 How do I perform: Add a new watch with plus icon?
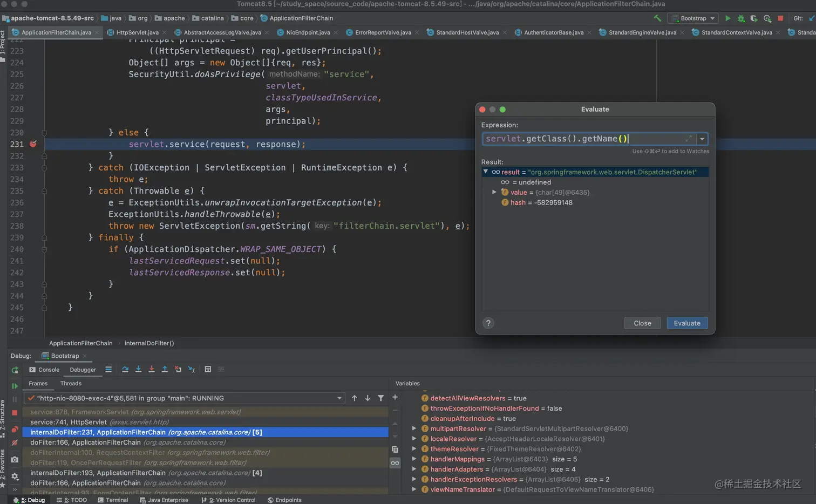pyautogui.click(x=395, y=398)
